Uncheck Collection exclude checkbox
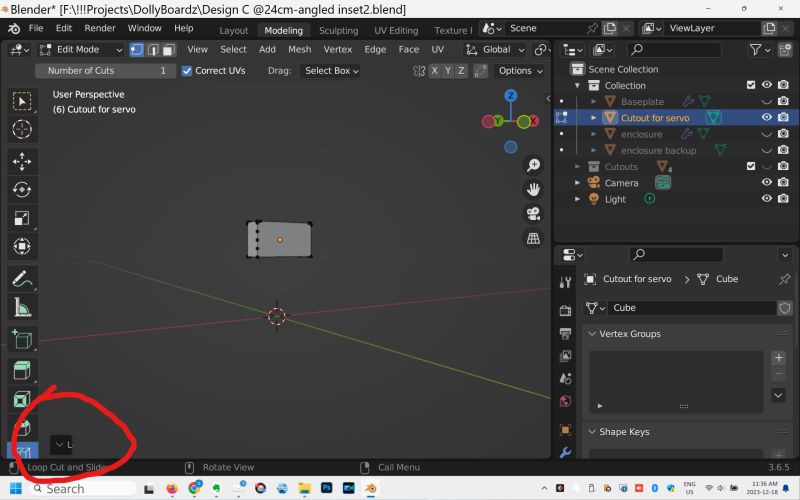The width and height of the screenshot is (800, 500). [751, 85]
